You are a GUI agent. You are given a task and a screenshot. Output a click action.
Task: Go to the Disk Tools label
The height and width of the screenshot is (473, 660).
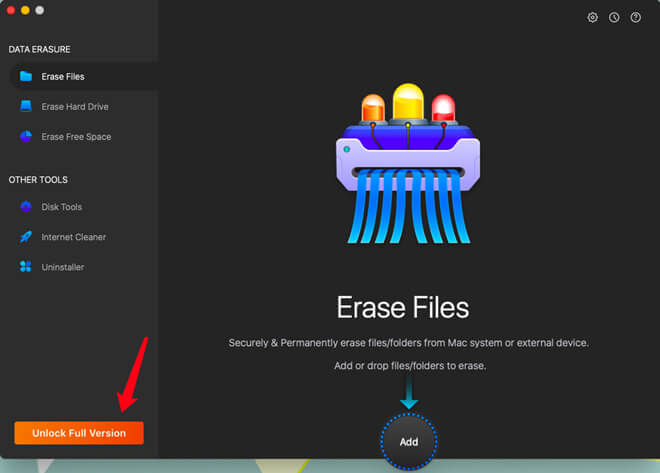(x=61, y=207)
